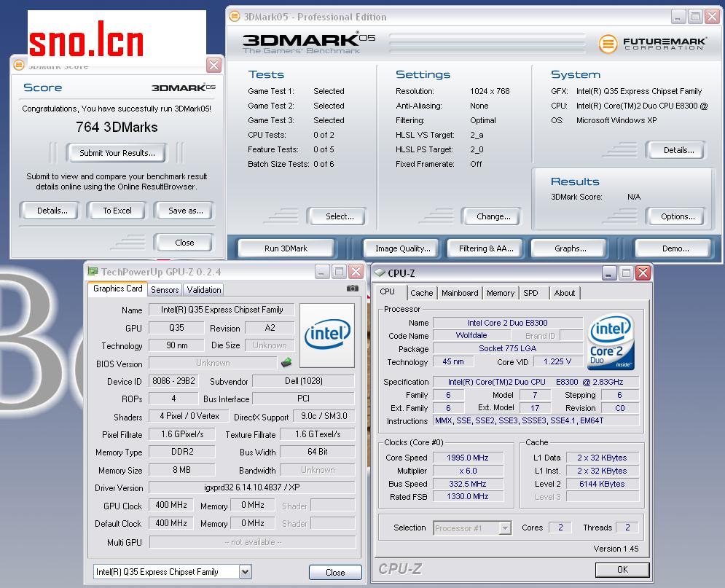Click OK button in CPU-Z
Image resolution: width=725 pixels, height=588 pixels.
622,570
